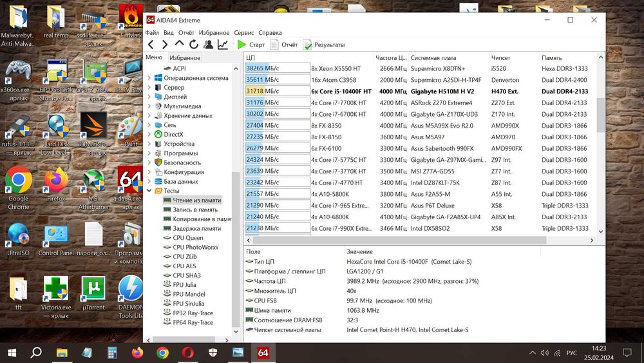The width and height of the screenshot is (644, 363).
Task: Expand the Мультимедиа tree node
Action: tap(149, 106)
